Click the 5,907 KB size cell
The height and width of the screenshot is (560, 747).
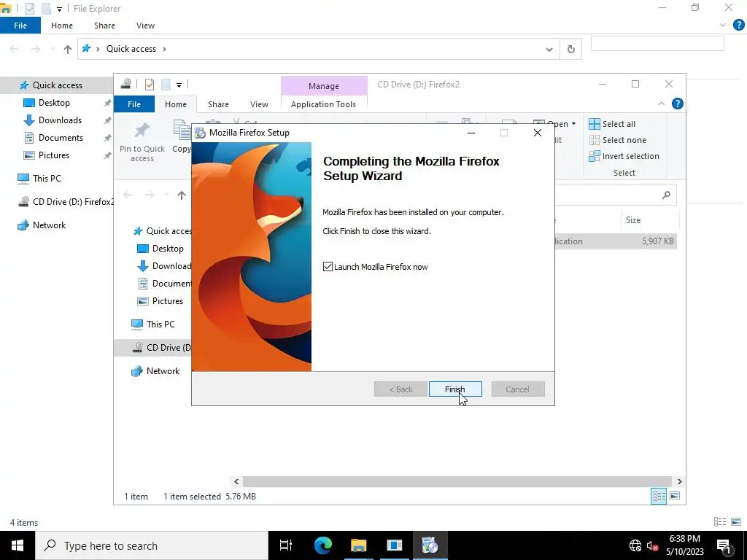658,241
